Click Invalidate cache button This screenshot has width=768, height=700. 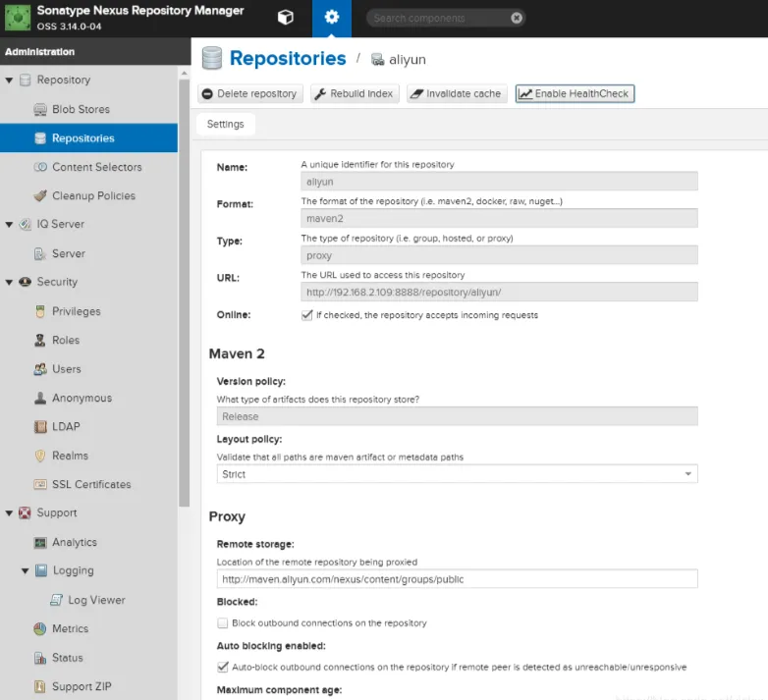point(457,93)
